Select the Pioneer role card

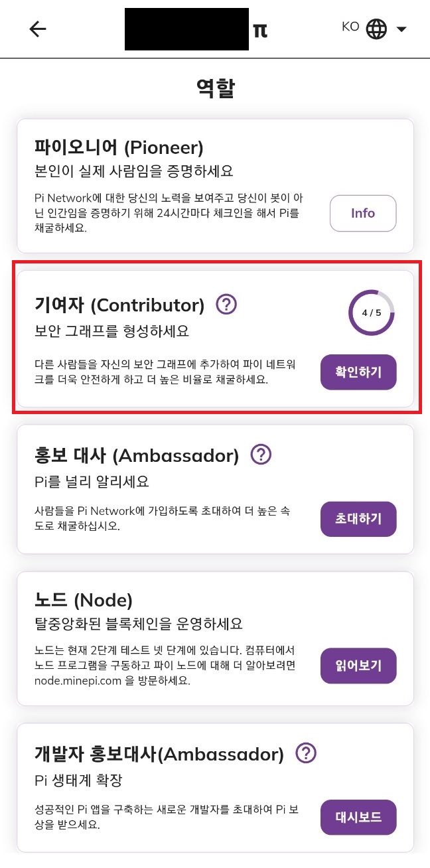tap(215, 185)
